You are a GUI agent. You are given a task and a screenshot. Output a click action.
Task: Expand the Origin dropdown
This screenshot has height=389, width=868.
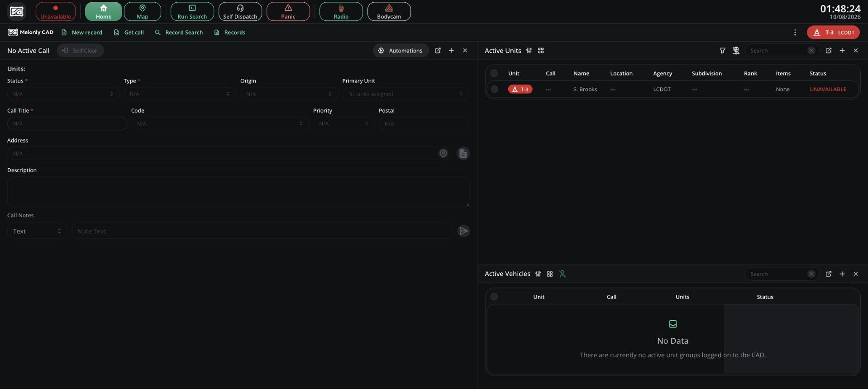(289, 94)
